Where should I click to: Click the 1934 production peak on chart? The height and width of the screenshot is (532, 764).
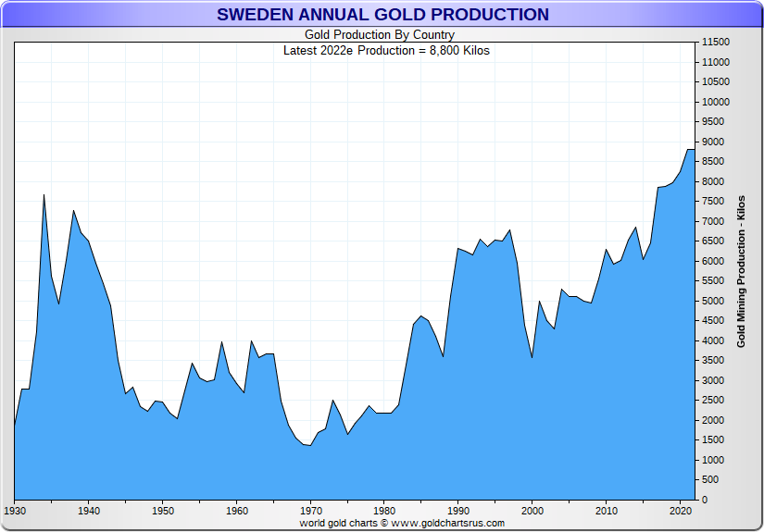pos(44,195)
